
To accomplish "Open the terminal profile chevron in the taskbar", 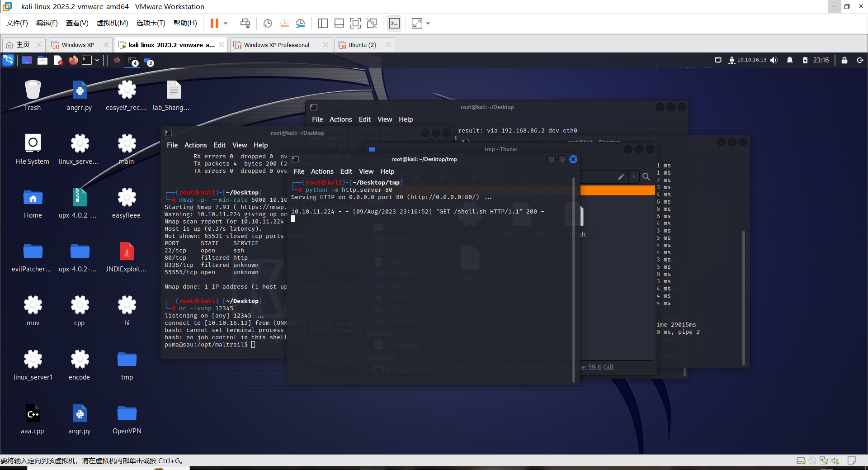I will [97, 60].
